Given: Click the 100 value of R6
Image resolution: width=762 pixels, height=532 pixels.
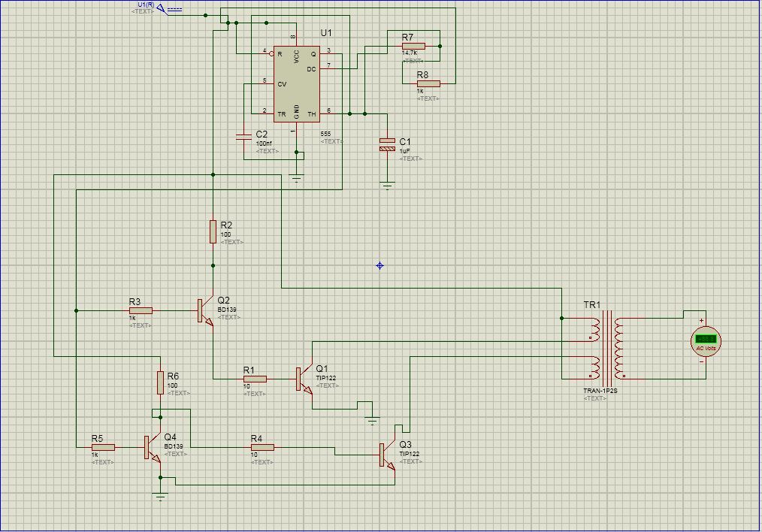Looking at the screenshot, I should click(172, 385).
